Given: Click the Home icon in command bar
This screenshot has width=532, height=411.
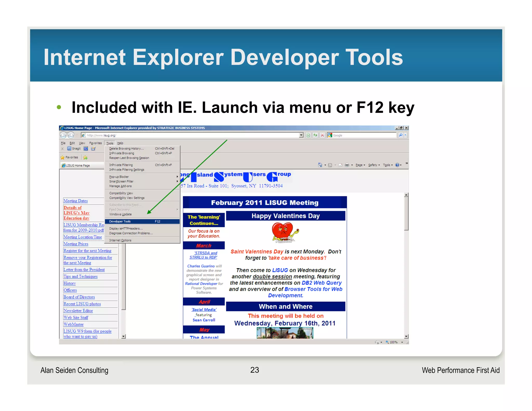Looking at the screenshot, I should tap(320, 165).
